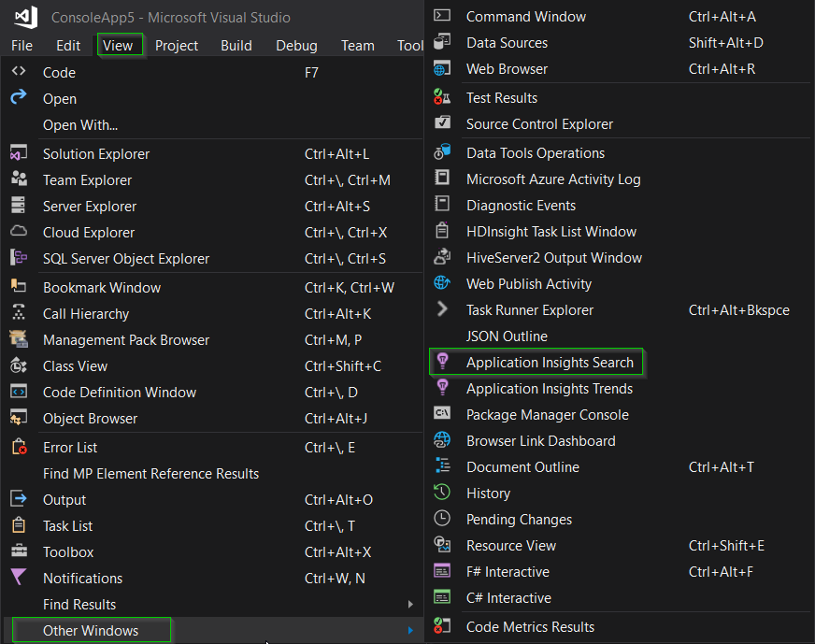Click the Cloud Explorer cloud icon

tap(19, 231)
